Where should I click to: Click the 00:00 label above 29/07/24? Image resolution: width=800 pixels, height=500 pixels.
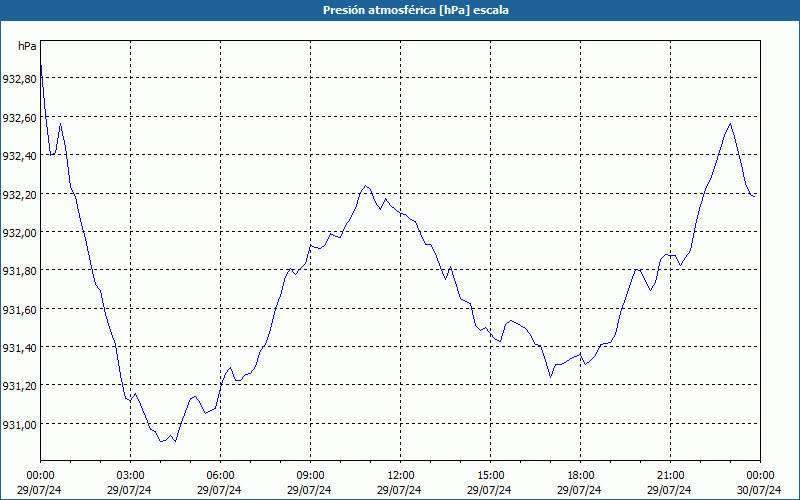point(40,476)
